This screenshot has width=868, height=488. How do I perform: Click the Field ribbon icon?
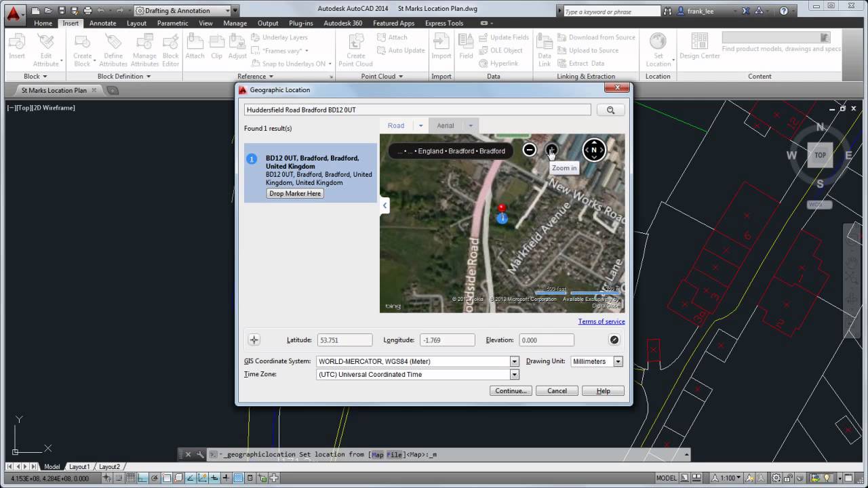point(466,46)
